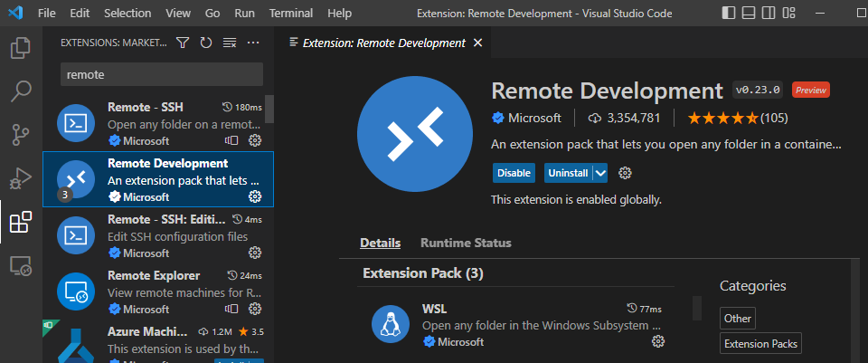Image resolution: width=868 pixels, height=363 pixels.
Task: Open the WSL extension pack item
Action: 516,325
